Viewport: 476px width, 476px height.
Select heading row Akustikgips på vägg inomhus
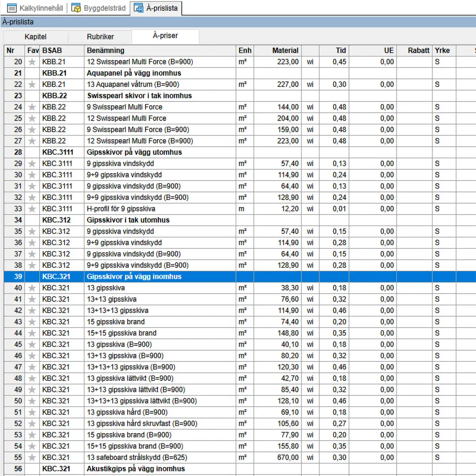(x=136, y=469)
